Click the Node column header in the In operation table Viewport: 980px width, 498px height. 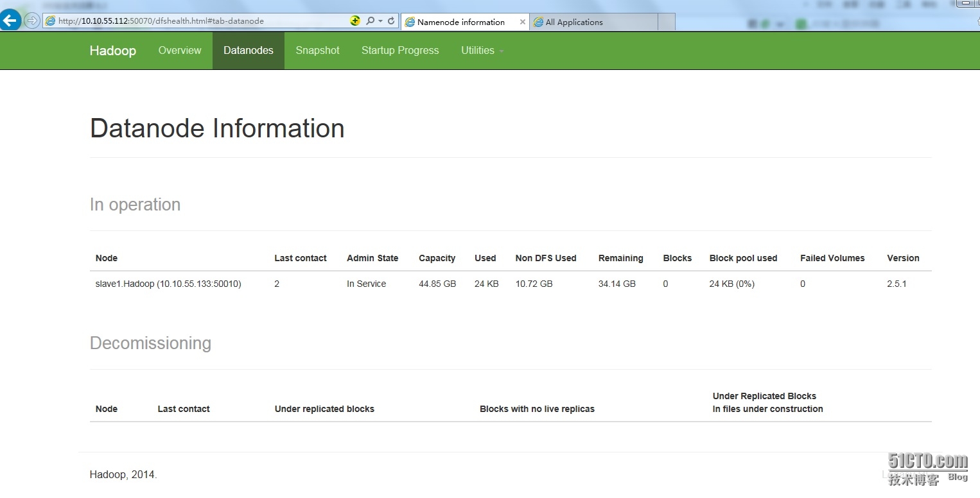coord(107,258)
